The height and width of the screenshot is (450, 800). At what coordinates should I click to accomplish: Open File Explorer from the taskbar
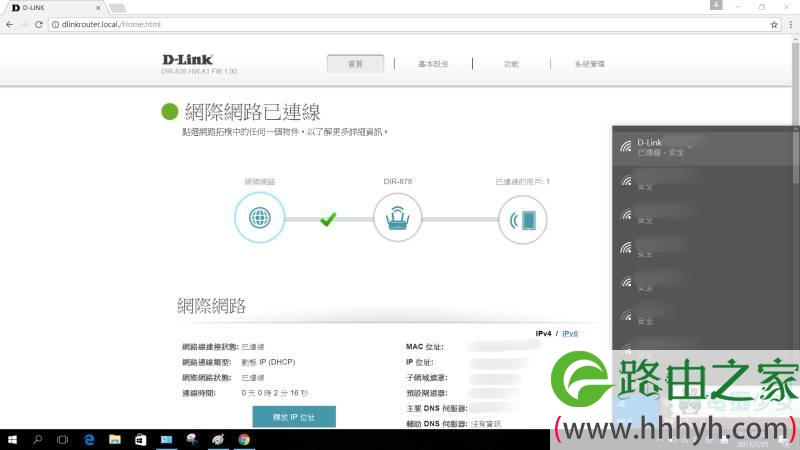pos(115,439)
